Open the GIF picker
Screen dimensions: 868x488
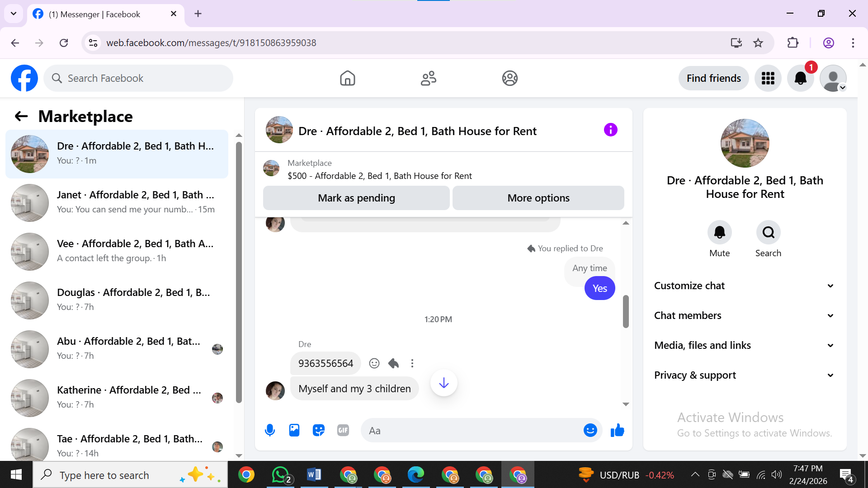[343, 430]
